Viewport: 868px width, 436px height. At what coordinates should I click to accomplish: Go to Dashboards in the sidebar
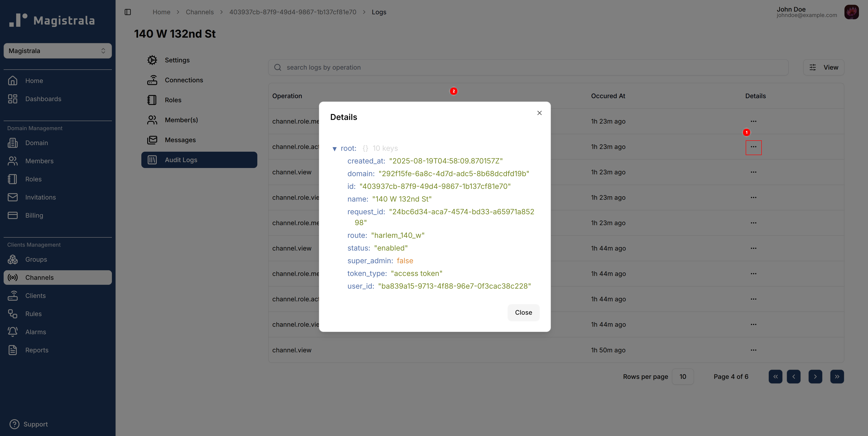[43, 99]
